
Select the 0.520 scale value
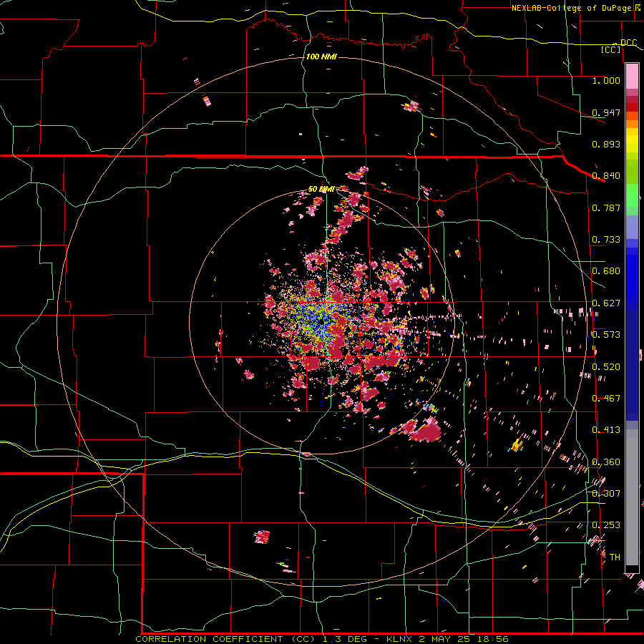pyautogui.click(x=606, y=367)
